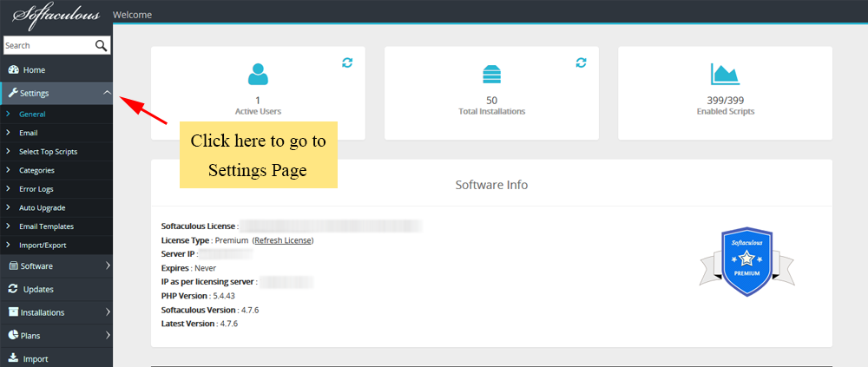Click the Active Users person icon
Viewport: 868px width, 367px height.
[258, 74]
